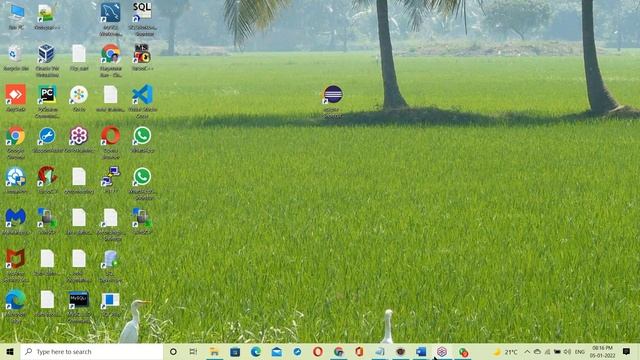The height and width of the screenshot is (360, 640).
Task: Open PyCharm Community desktop shortcut
Action: point(47,101)
